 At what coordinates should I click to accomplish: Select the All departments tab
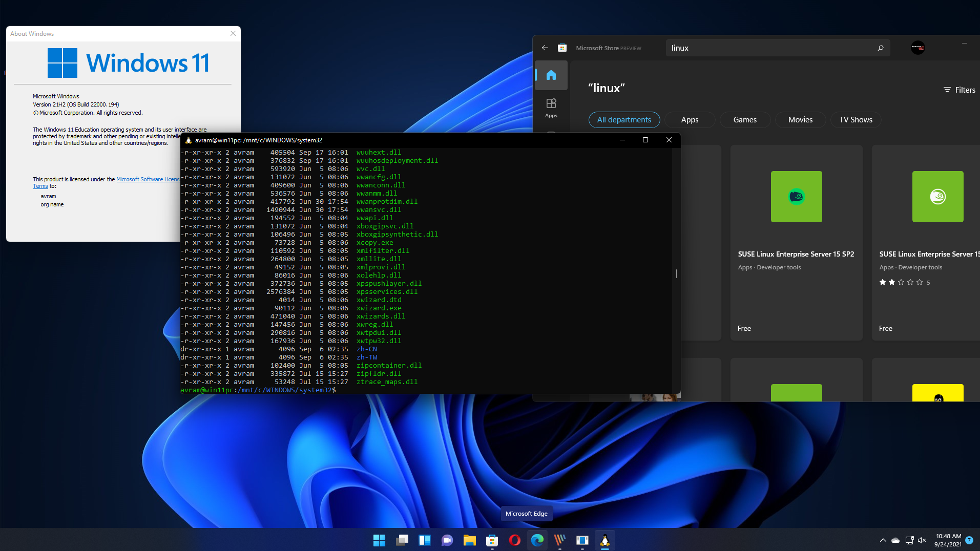(x=624, y=119)
